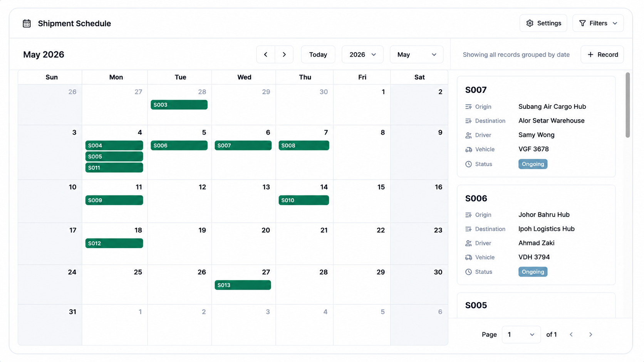
Task: Click the destination icon in S006 card
Action: tap(468, 229)
